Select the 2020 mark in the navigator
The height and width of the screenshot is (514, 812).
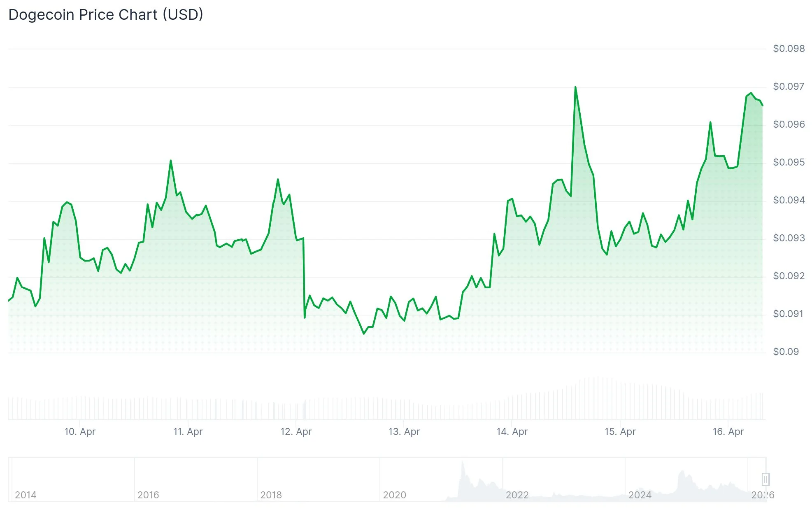click(394, 495)
